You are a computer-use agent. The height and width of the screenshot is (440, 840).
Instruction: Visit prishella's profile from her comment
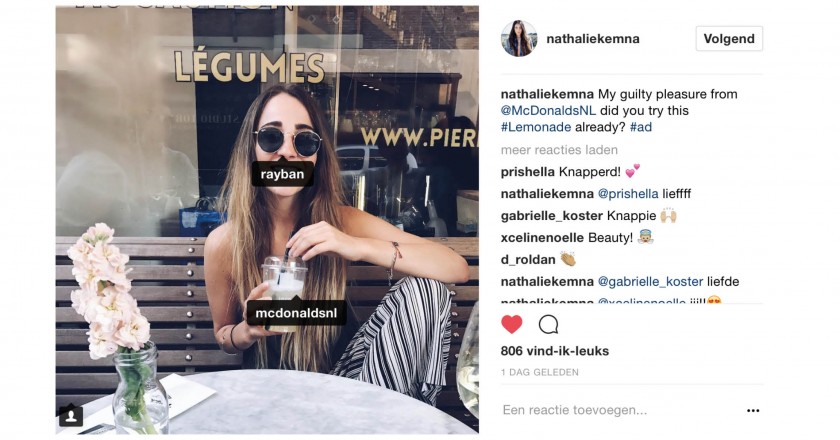click(527, 172)
